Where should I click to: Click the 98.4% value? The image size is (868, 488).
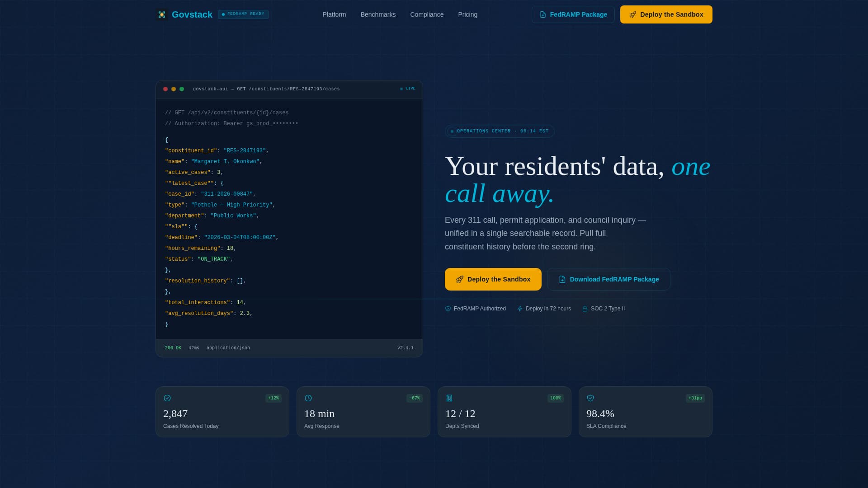(x=600, y=413)
